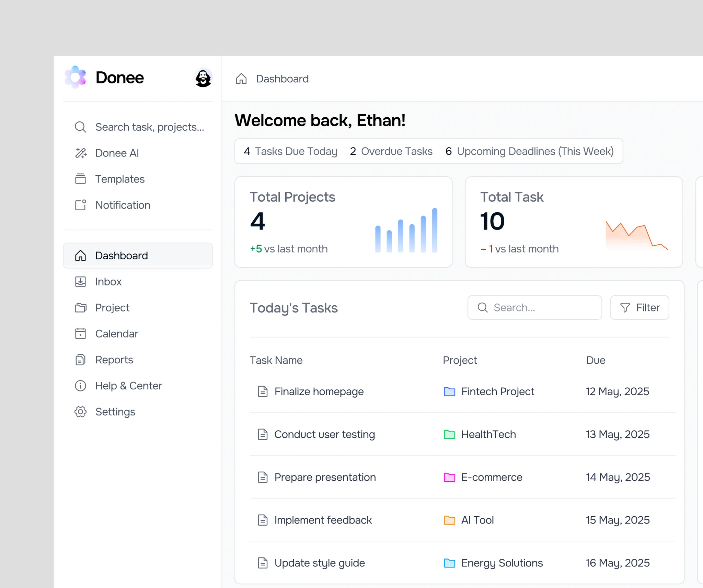Viewport: 703px width, 588px height.
Task: Focus the 'Search task, projects...' sidebar field
Action: pyautogui.click(x=138, y=127)
